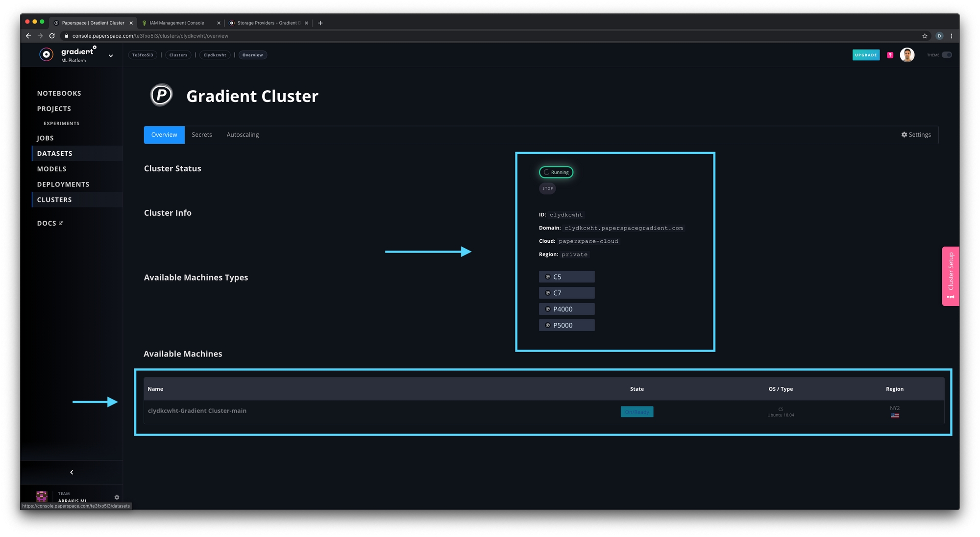Open the user avatar profile menu
The width and height of the screenshot is (980, 537).
907,55
